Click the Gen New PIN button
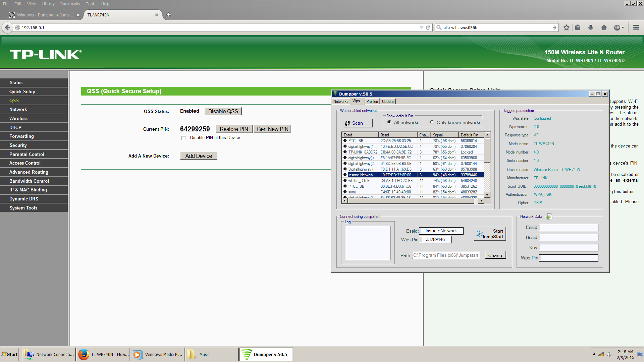This screenshot has width=644, height=362. tap(272, 129)
